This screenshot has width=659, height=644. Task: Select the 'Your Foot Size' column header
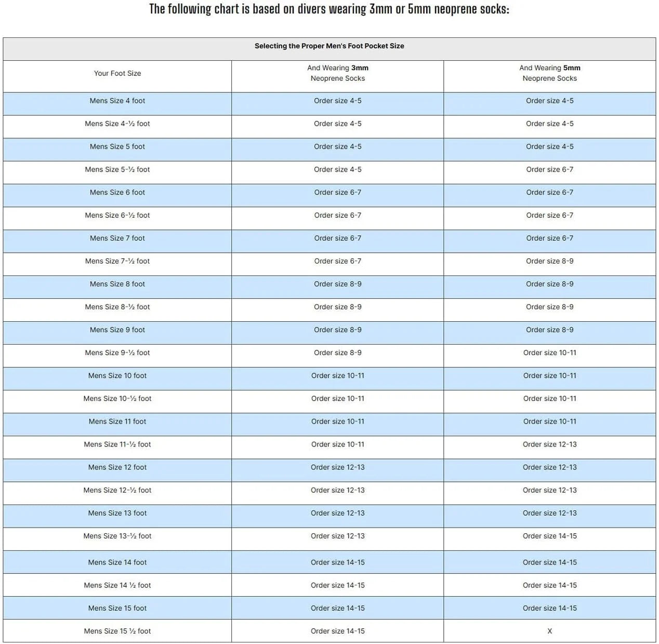117,73
